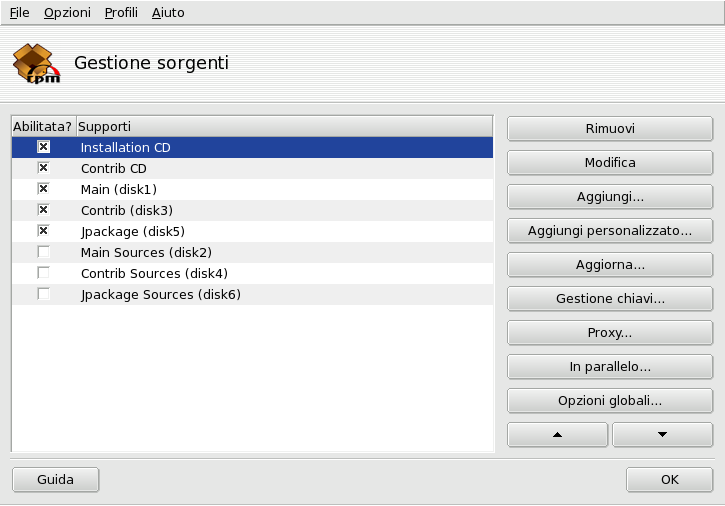Uncheck the Installation CD checkbox
Screen dimensions: 725x506
pyautogui.click(x=43, y=147)
